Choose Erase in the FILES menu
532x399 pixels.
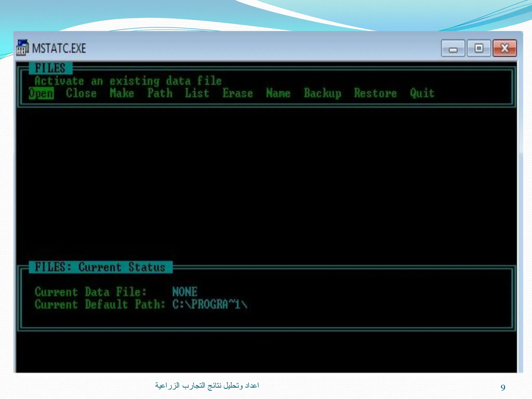coord(238,94)
